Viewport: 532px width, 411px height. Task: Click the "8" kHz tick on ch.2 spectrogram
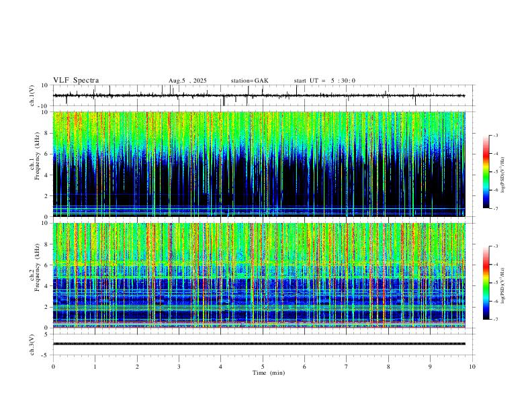(47, 244)
